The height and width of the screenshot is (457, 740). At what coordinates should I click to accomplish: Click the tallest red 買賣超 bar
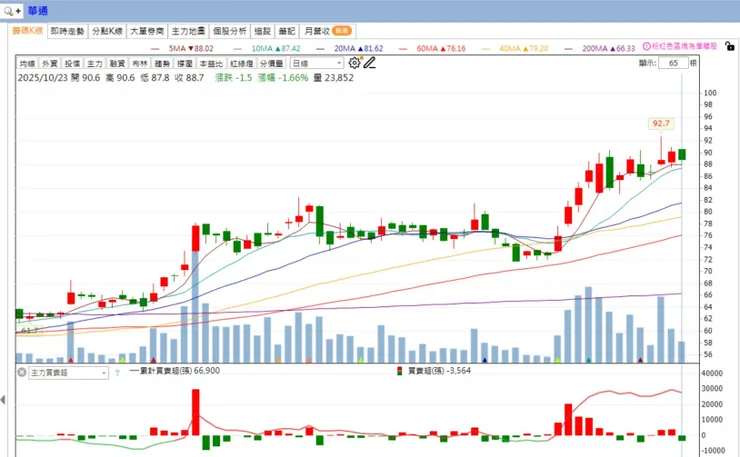pyautogui.click(x=195, y=412)
